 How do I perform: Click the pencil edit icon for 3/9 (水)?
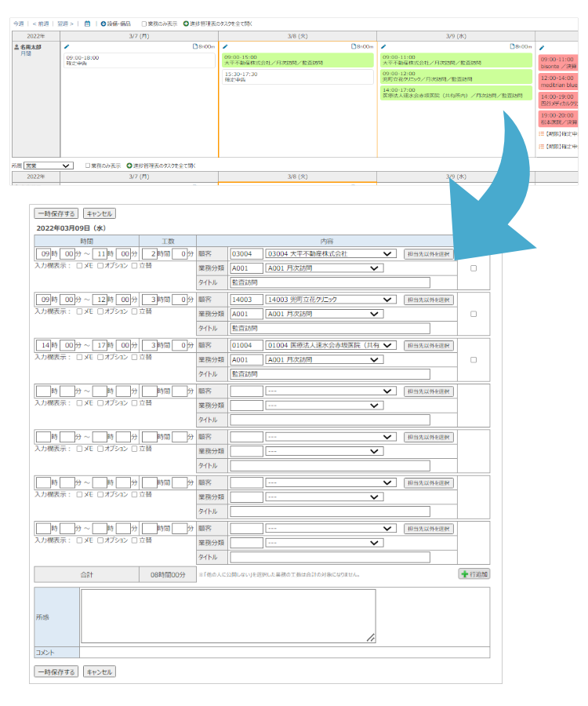(383, 47)
